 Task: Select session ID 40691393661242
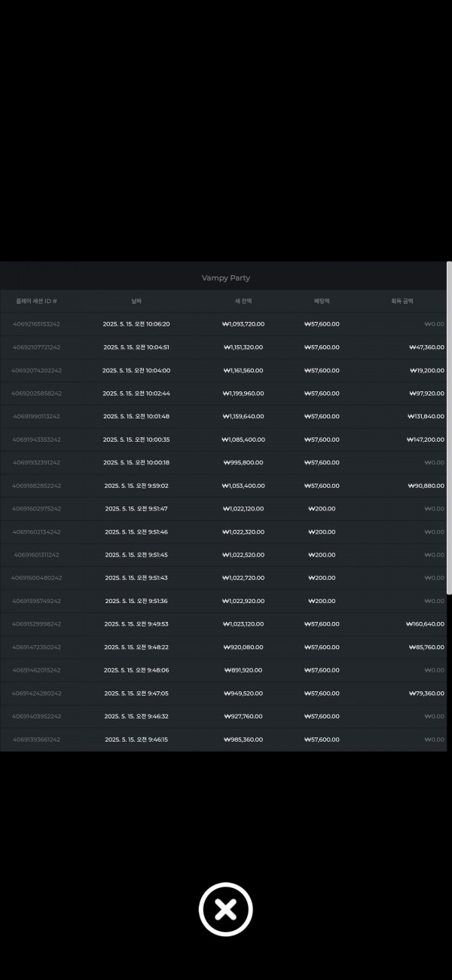37,740
